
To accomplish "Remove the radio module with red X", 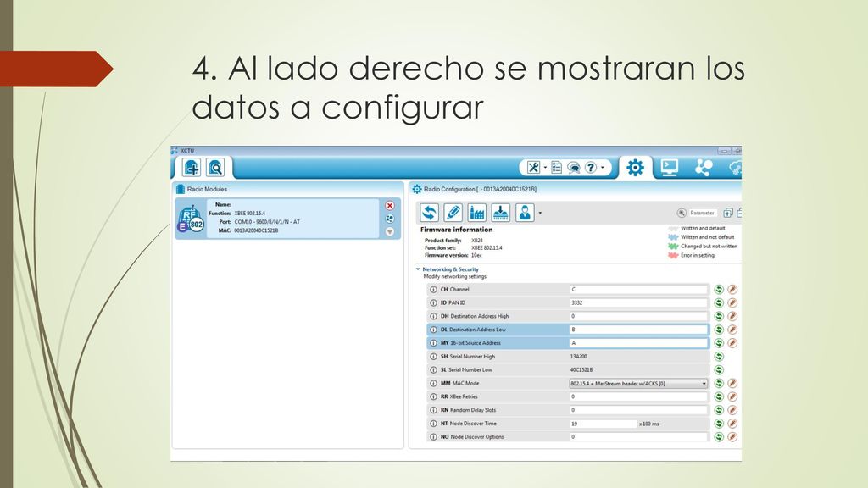I will (x=390, y=206).
